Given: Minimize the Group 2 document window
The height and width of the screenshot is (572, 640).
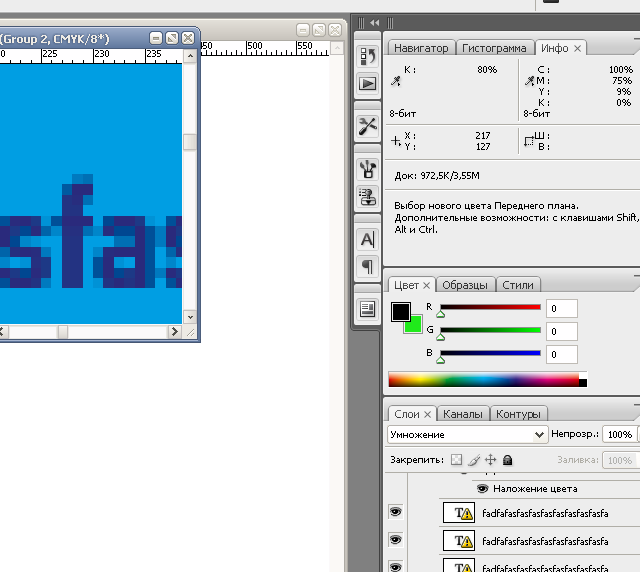Looking at the screenshot, I should [156, 38].
